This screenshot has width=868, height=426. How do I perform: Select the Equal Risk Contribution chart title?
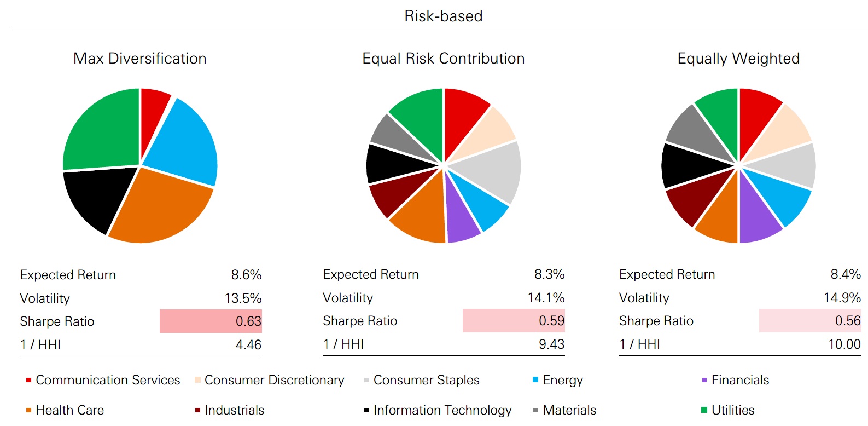(x=443, y=59)
